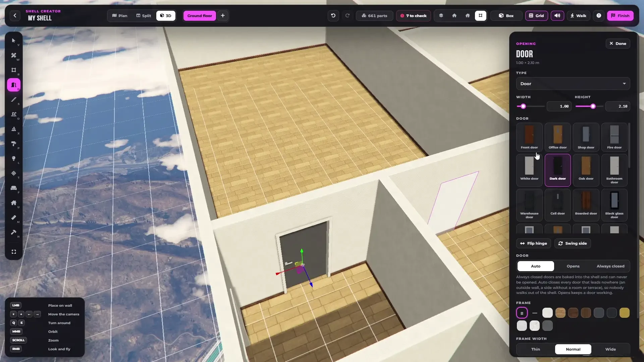Click the Finish button
This screenshot has height=362, width=644.
coord(620,16)
